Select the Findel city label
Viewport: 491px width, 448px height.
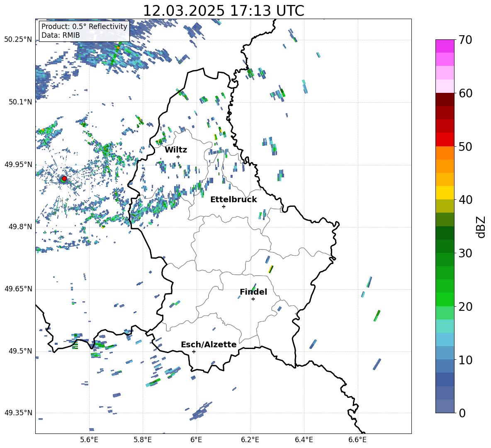point(253,292)
